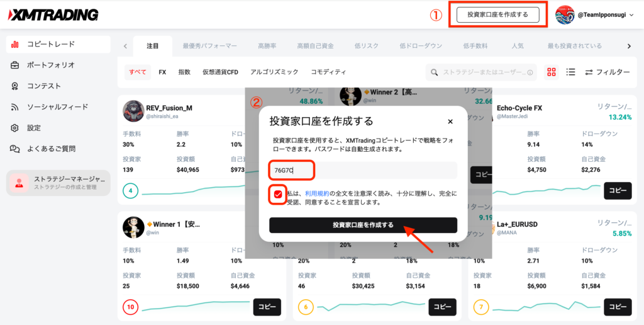Screen dimensions: 644x325
Task: Click the search field info icon
Action: tap(530, 72)
